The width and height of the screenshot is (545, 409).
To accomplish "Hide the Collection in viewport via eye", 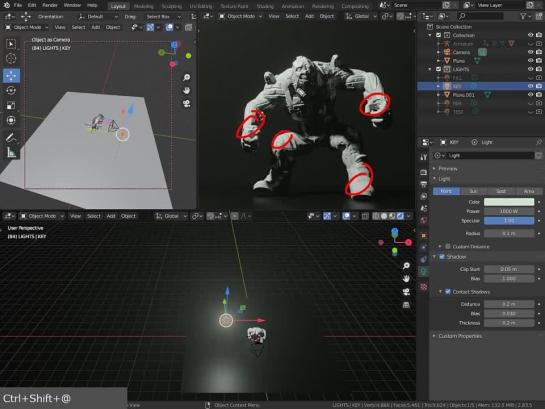I will [530, 35].
